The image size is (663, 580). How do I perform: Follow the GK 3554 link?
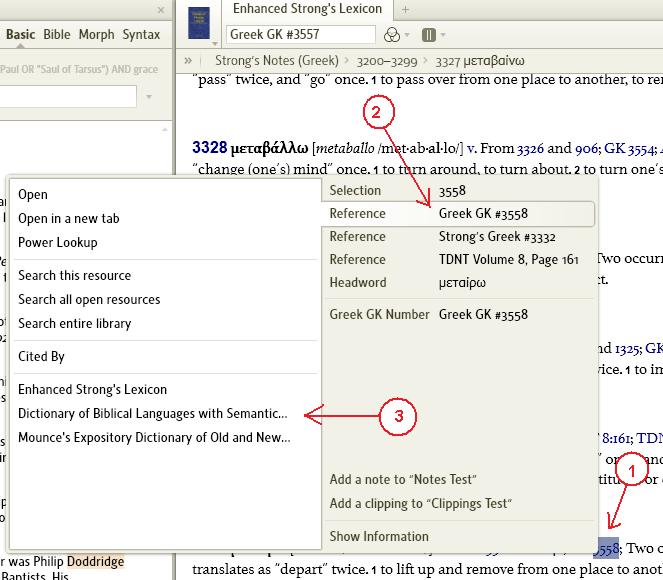tap(630, 149)
